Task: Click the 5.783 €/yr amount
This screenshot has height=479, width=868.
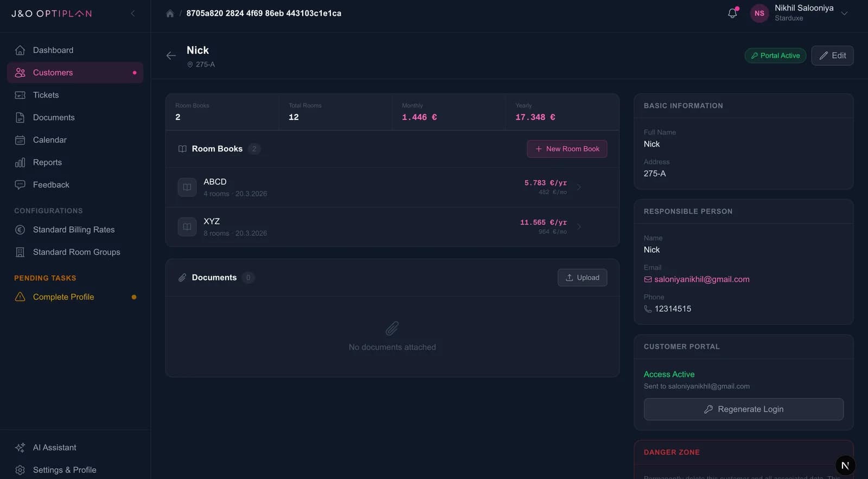Action: (545, 183)
